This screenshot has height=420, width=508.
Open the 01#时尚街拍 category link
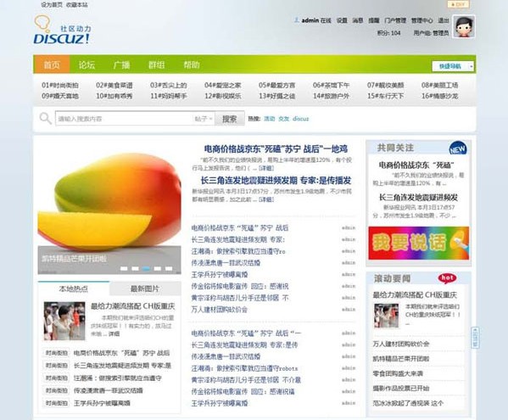point(60,85)
